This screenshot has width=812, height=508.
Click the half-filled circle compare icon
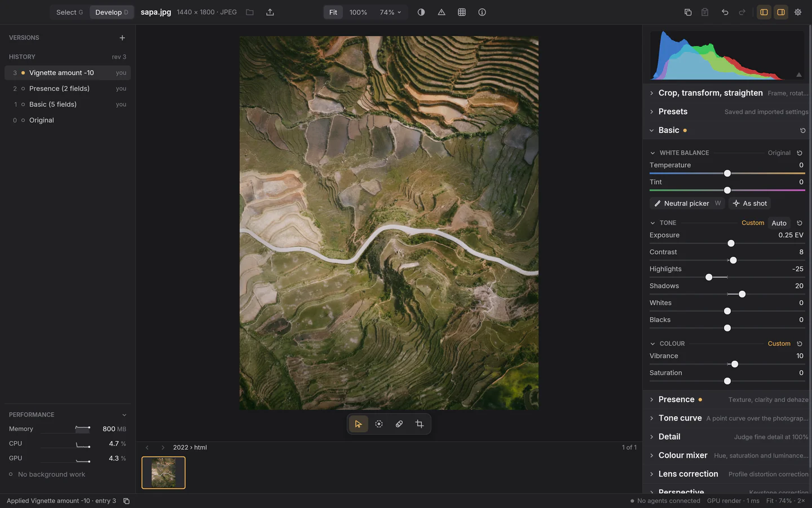pos(421,12)
